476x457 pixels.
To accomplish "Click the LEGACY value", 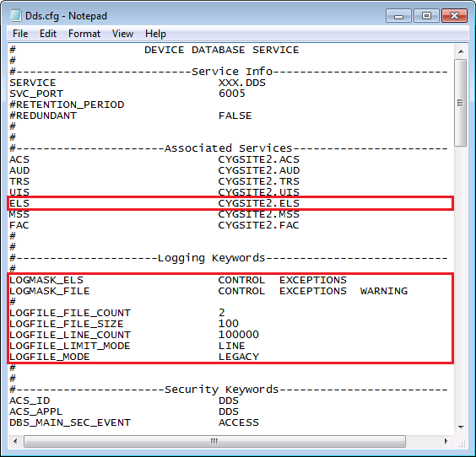I will (239, 357).
